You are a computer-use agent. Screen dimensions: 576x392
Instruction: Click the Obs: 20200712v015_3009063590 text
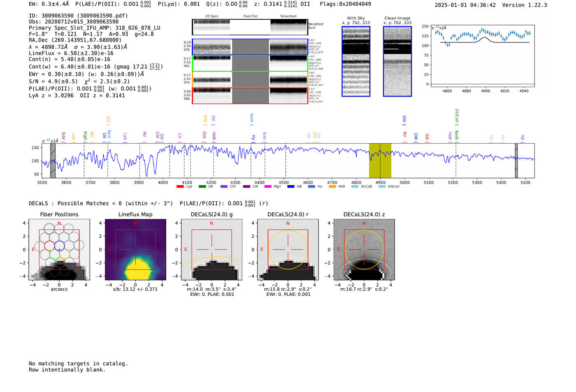74,22
